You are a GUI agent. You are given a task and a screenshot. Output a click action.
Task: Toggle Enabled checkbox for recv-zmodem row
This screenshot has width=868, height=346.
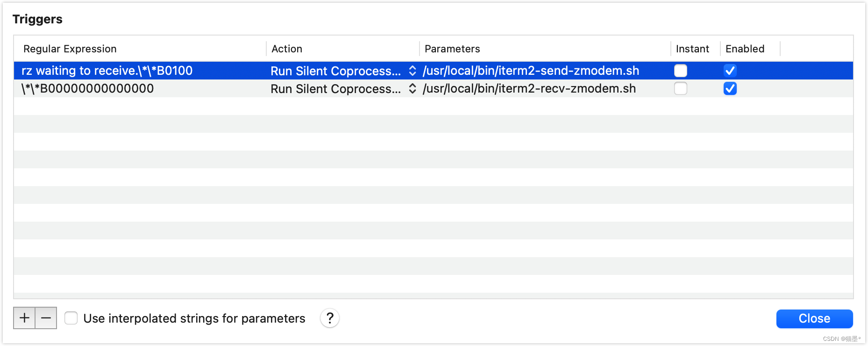tap(730, 88)
